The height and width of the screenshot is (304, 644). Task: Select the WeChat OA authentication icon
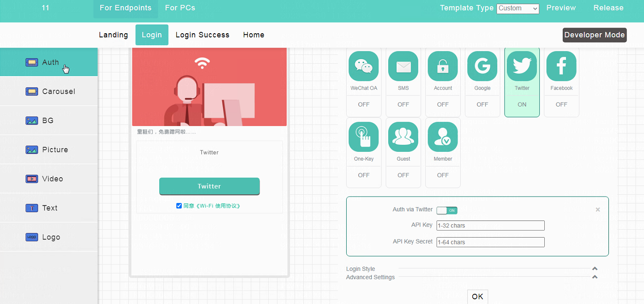[364, 66]
